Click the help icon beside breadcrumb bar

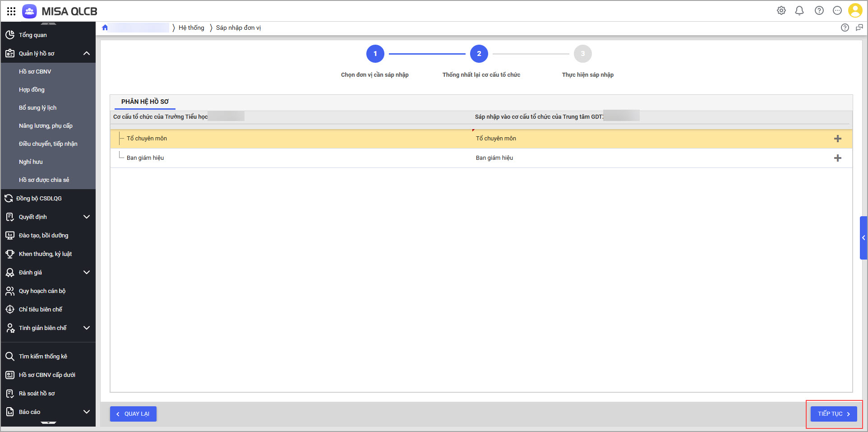[x=845, y=28]
